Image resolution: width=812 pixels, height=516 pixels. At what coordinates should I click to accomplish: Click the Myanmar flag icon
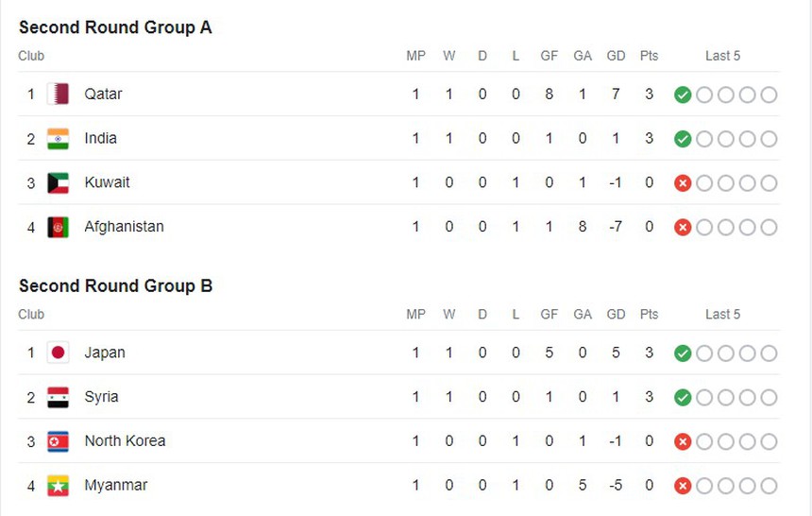(59, 486)
